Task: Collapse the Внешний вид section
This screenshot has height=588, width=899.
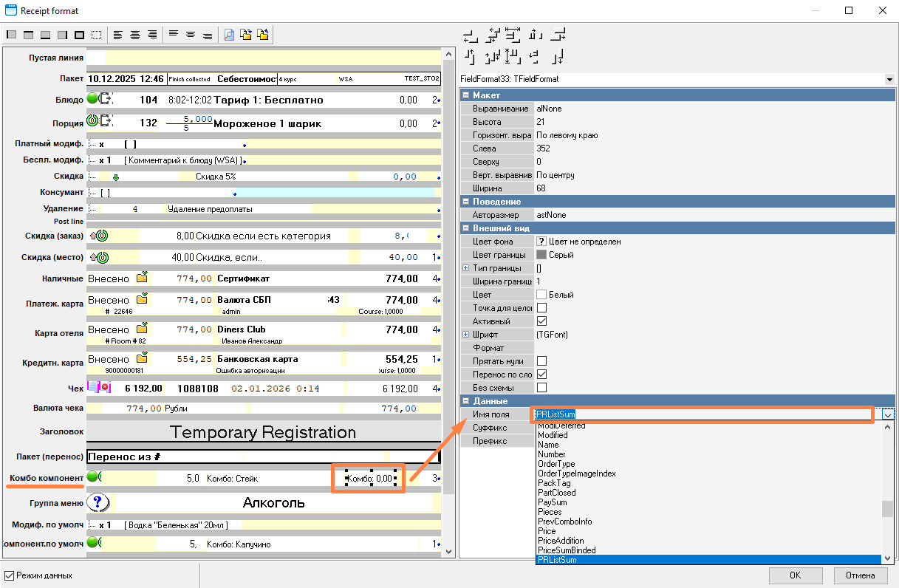Action: click(x=465, y=228)
